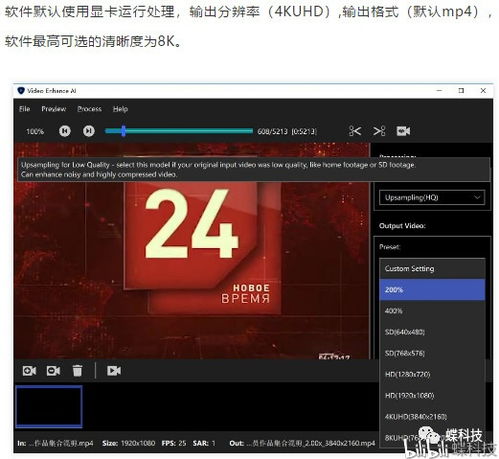Click the trash delete icon
Image resolution: width=499 pixels, height=459 pixels.
[x=77, y=371]
